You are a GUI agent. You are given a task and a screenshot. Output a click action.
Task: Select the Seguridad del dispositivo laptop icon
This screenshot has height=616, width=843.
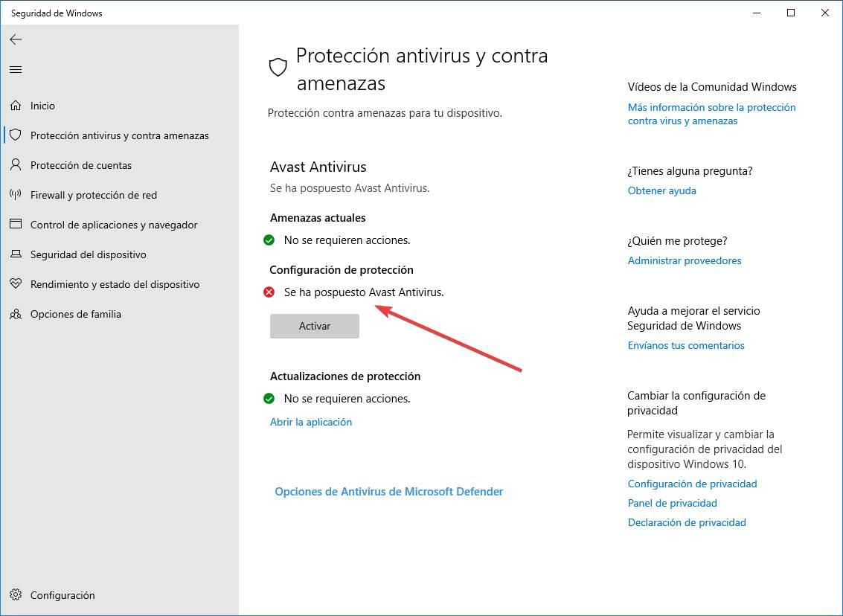(16, 254)
